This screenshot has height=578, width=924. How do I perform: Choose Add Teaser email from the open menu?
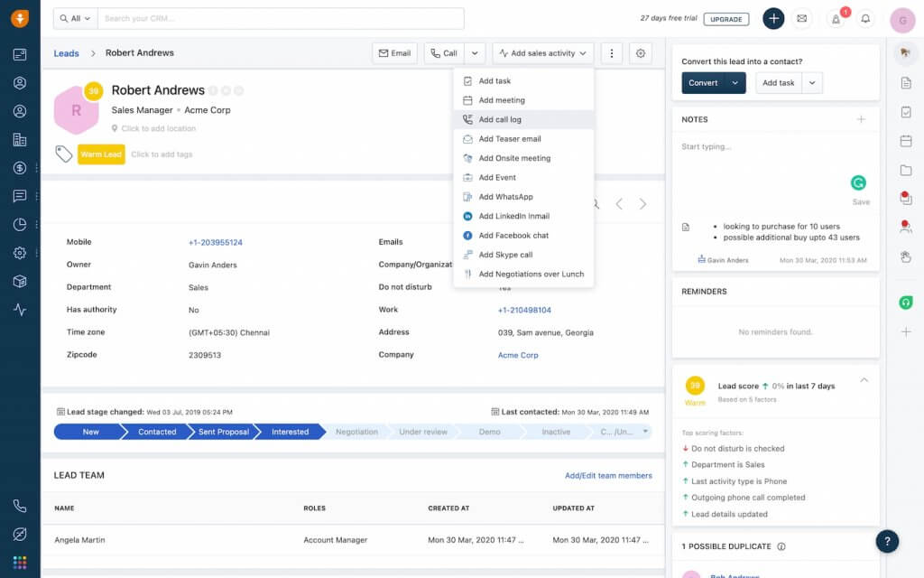508,139
